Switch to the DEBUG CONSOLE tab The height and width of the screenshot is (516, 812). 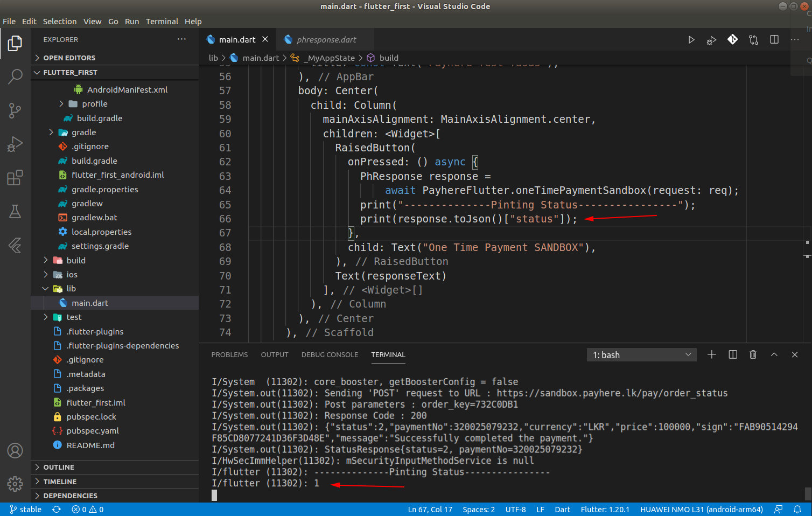coord(330,354)
